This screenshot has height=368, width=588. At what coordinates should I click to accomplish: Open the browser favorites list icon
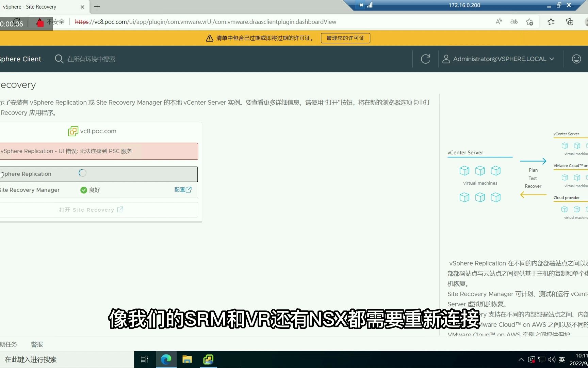(551, 22)
